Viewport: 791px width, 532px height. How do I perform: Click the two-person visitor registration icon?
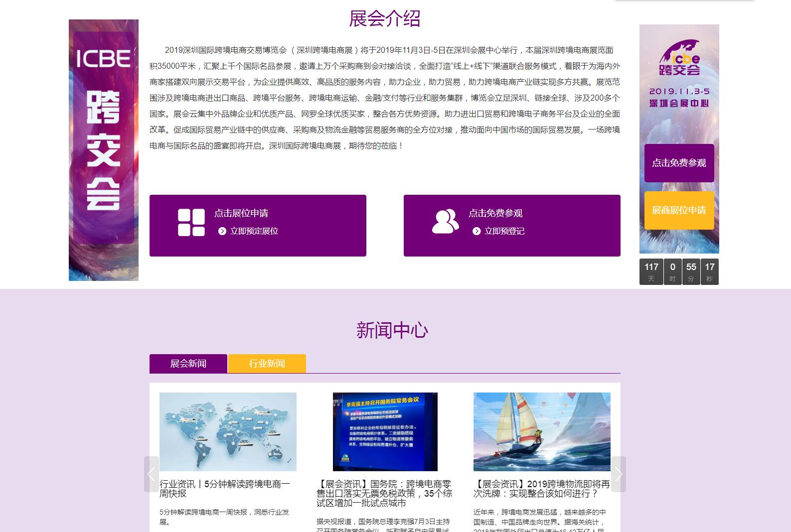tap(445, 222)
